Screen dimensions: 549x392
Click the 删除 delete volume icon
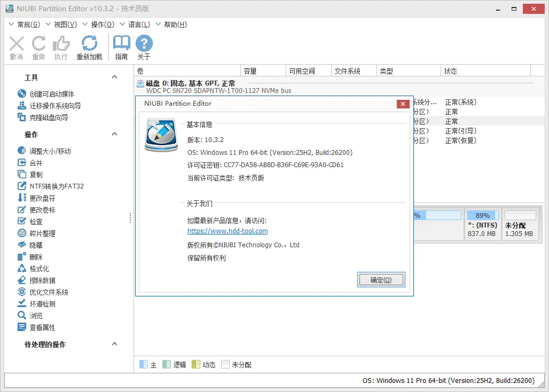(22, 256)
